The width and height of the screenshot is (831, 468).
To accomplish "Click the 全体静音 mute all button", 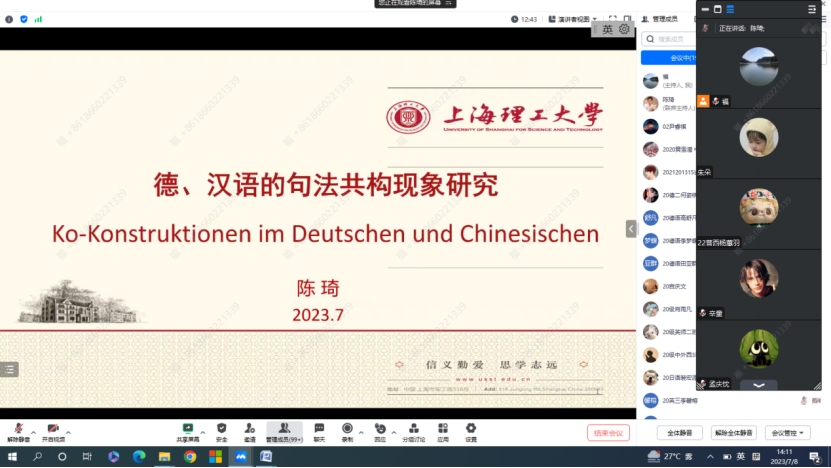I will 679,433.
